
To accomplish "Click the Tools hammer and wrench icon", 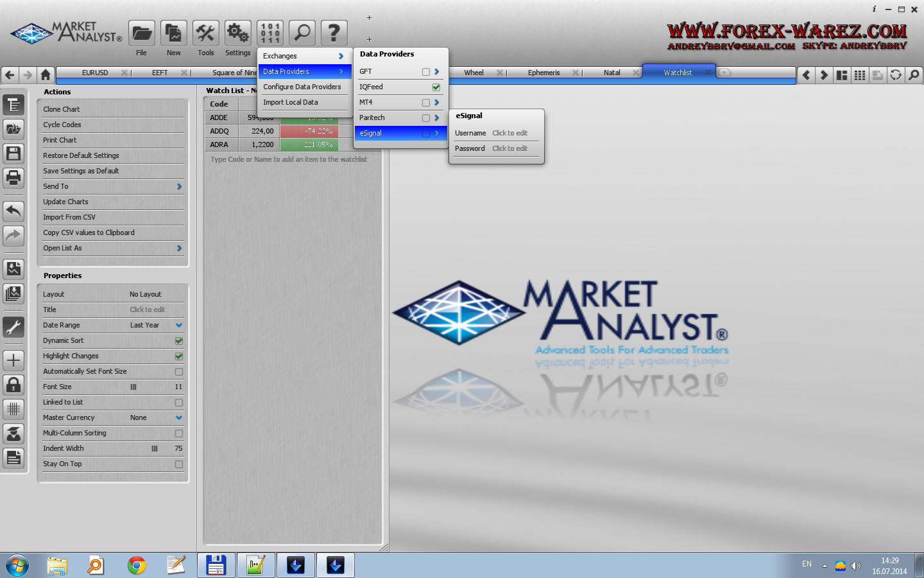I will coord(205,33).
